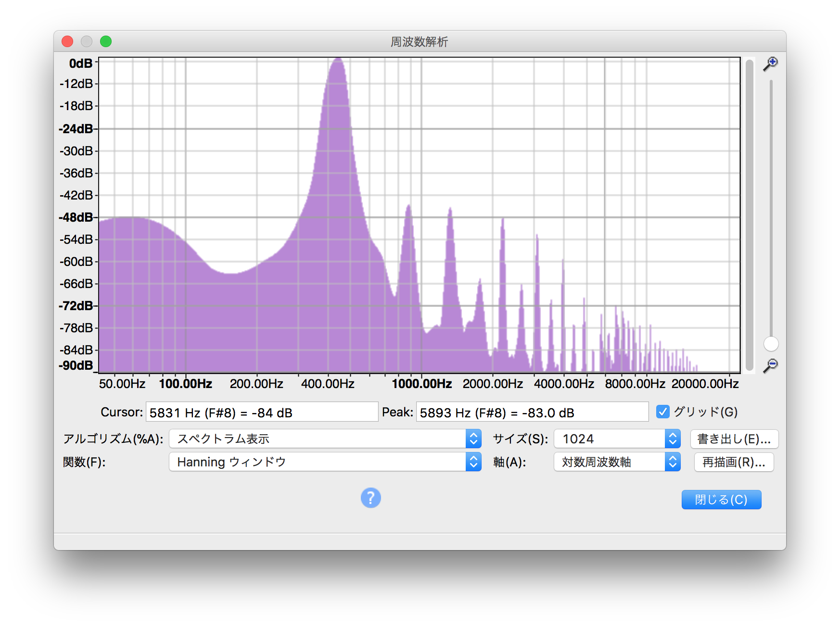This screenshot has width=840, height=627.
Task: Click the spectrum peak at the 0dB top
Action: pyautogui.click(x=338, y=60)
